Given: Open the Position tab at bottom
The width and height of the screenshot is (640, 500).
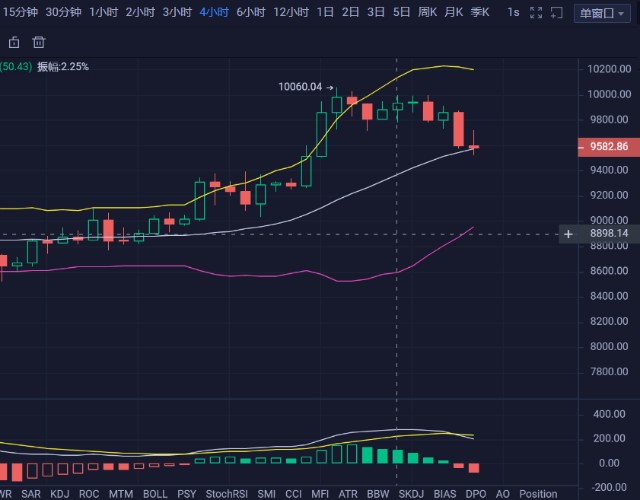Looking at the screenshot, I should [538, 494].
